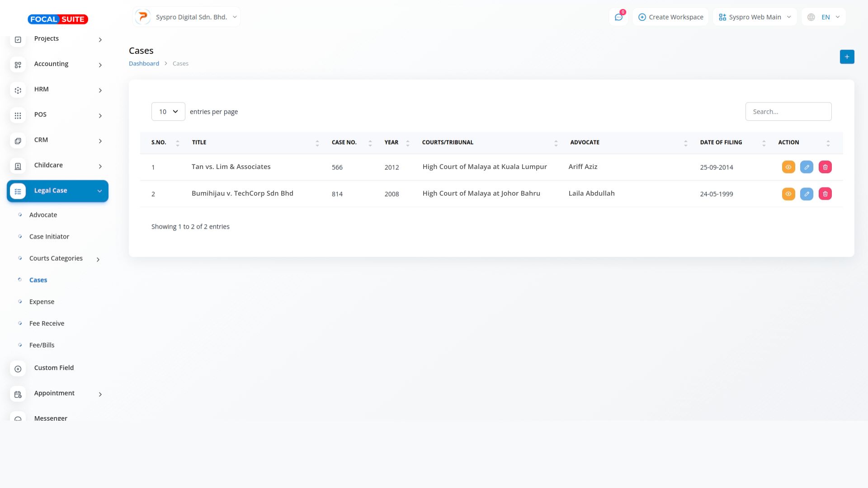View the Tan vs. Lim & Associates case

pyautogui.click(x=788, y=167)
